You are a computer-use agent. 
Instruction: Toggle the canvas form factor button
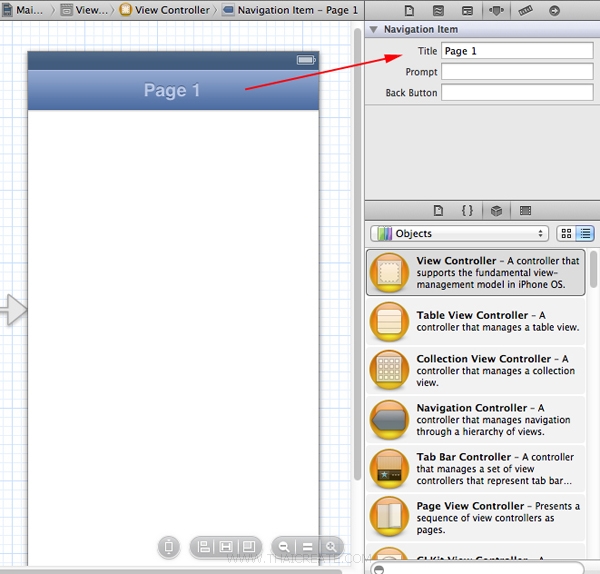(x=169, y=547)
